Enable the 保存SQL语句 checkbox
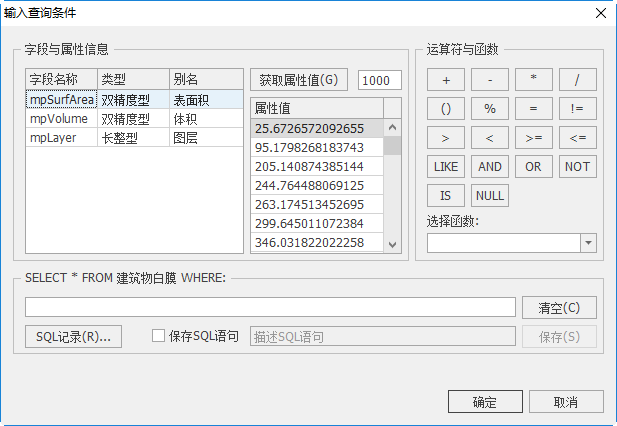Screen dimensions: 617x426 click(158, 337)
